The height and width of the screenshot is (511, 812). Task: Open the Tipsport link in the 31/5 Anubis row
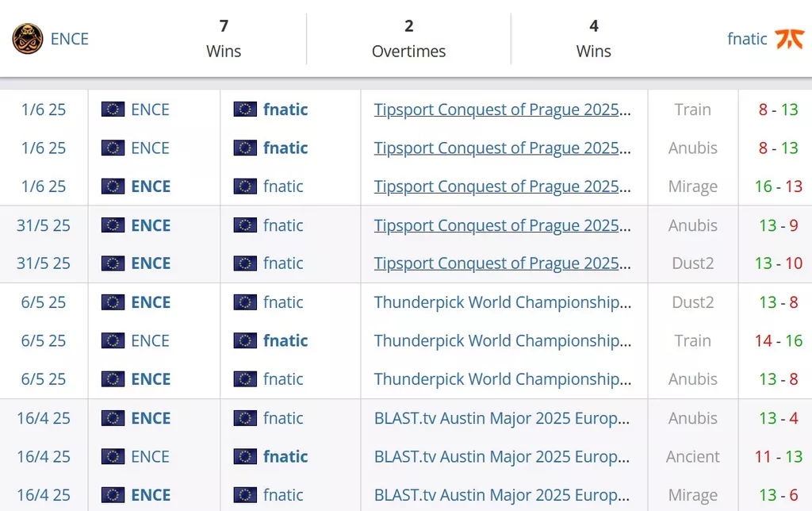pos(502,225)
